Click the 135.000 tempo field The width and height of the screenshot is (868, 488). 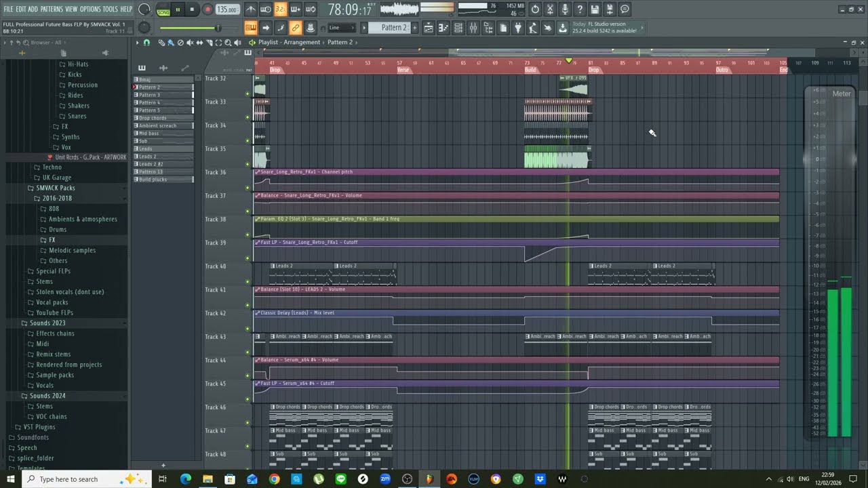[227, 9]
